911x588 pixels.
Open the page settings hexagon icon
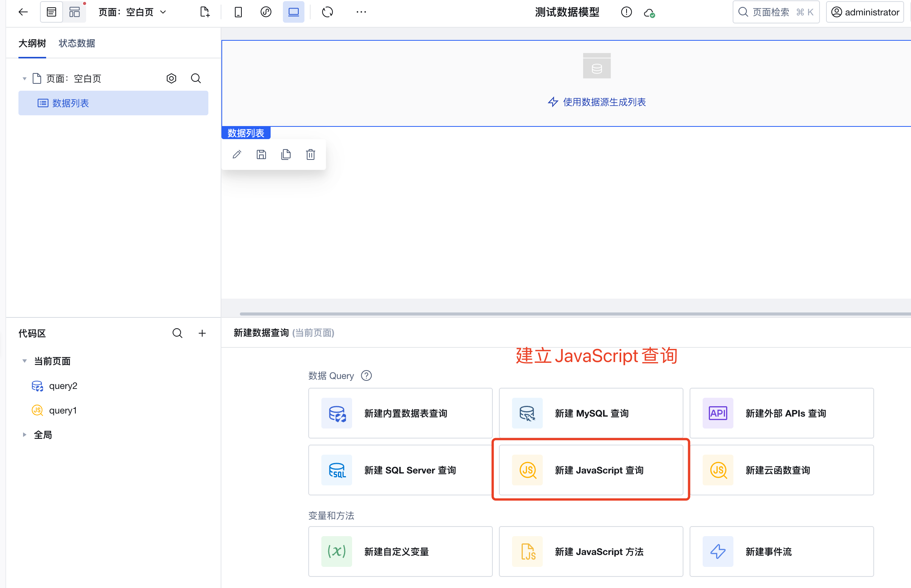pyautogui.click(x=171, y=78)
